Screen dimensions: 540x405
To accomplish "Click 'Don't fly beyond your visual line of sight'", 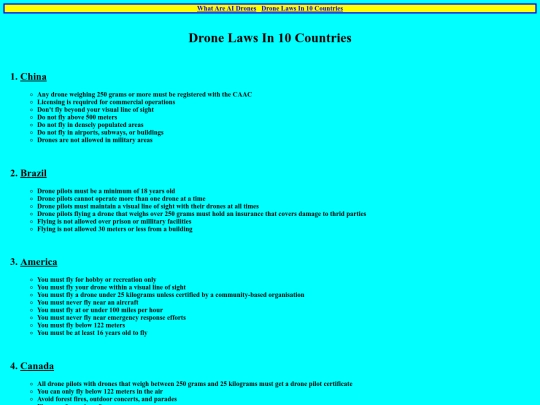I will [x=95, y=110].
